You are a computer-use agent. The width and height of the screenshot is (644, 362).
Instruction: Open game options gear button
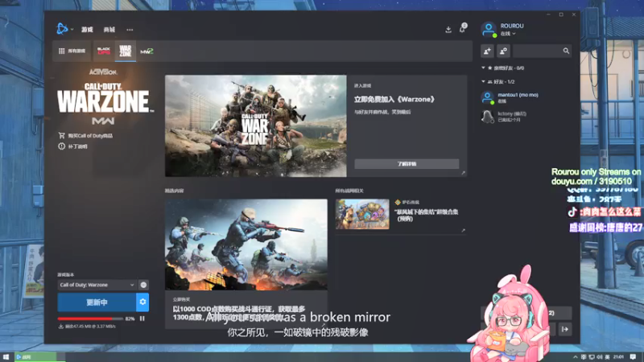(142, 302)
